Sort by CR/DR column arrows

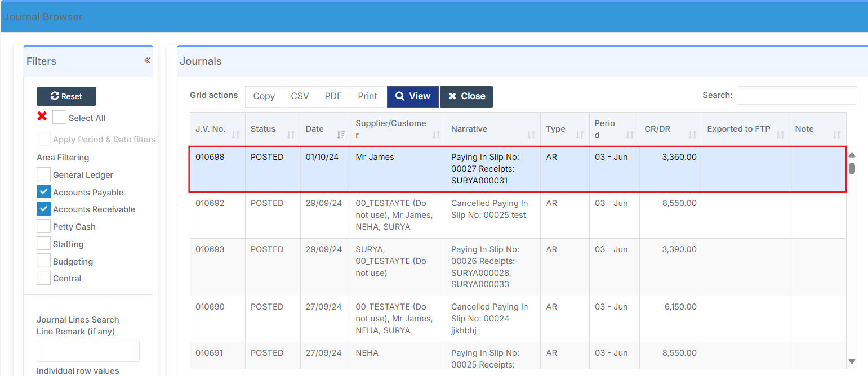[x=693, y=135]
